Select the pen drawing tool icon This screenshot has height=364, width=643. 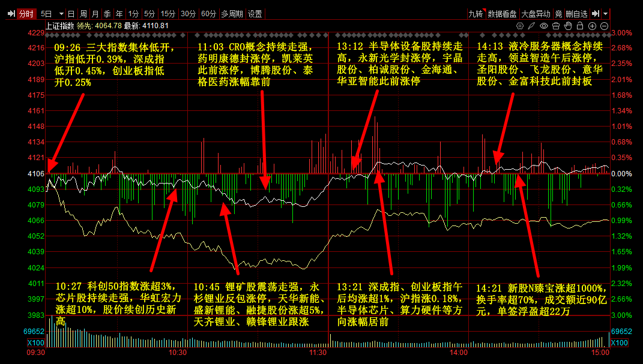tap(531, 26)
